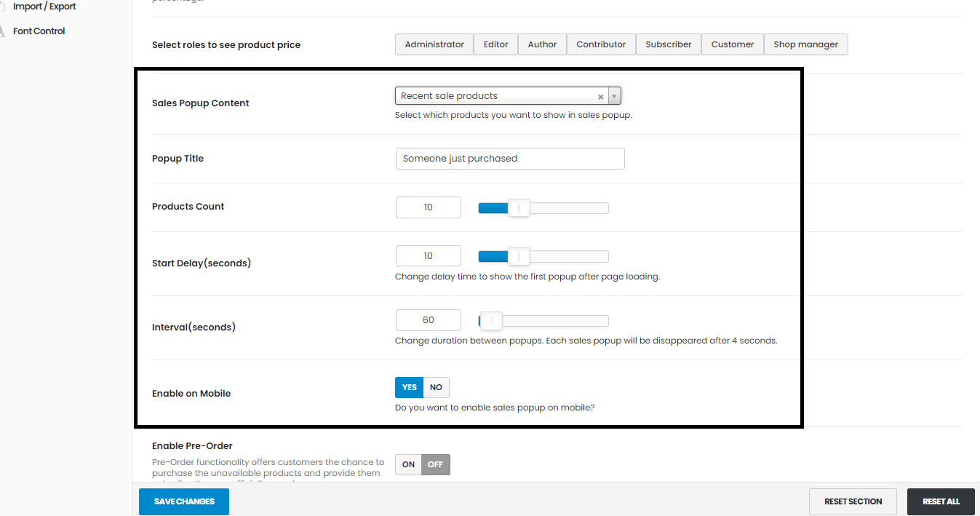Image resolution: width=980 pixels, height=516 pixels.
Task: Click the Products Count label
Action: click(188, 207)
